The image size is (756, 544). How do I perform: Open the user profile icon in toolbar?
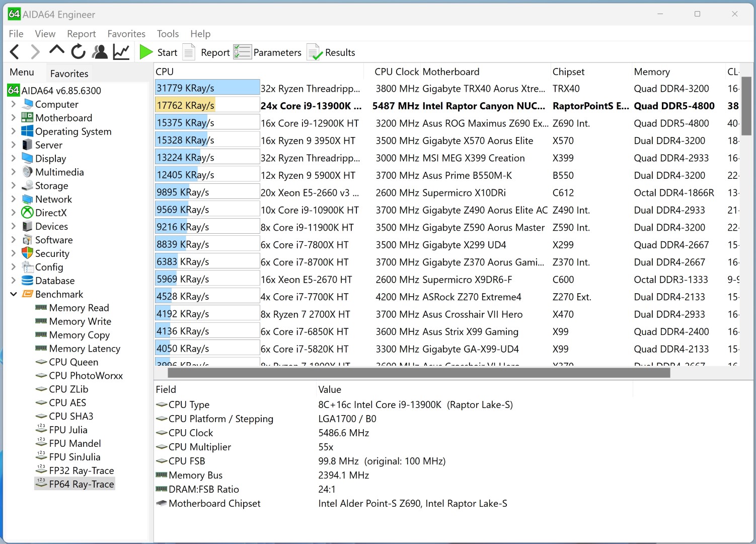tap(100, 52)
